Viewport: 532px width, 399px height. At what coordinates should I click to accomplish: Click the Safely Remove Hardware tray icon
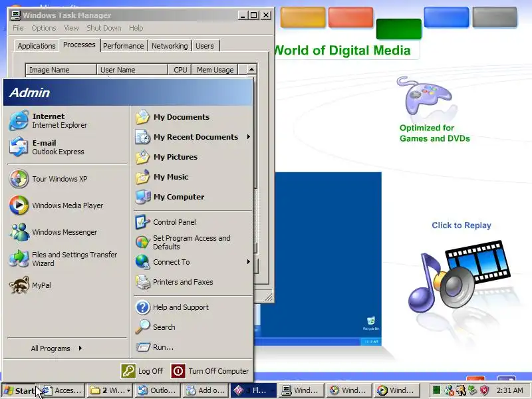[473, 390]
